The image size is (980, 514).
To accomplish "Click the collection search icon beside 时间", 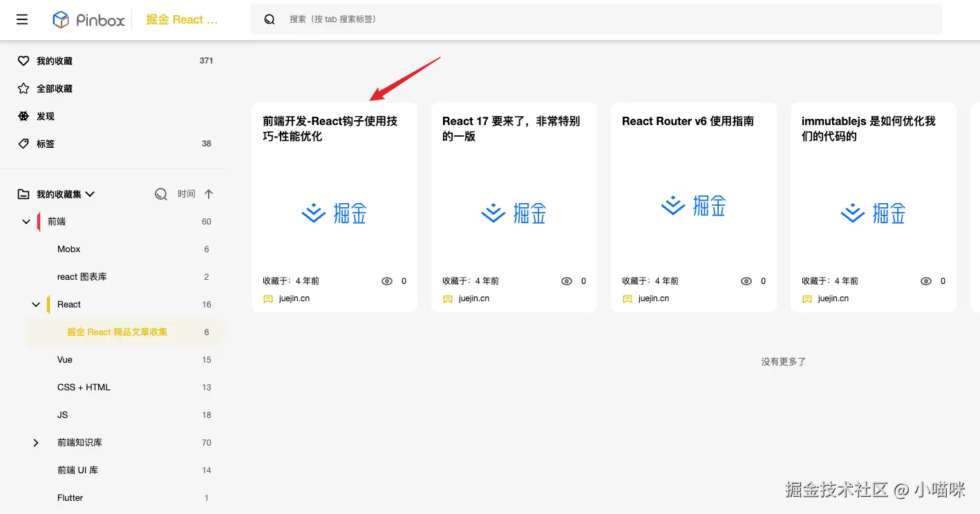I will (161, 194).
